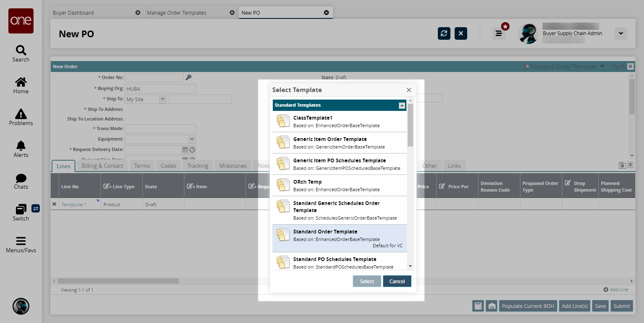Open Menus/Favs hamburger menu
Screen dimensions: 644x323
pyautogui.click(x=21, y=241)
